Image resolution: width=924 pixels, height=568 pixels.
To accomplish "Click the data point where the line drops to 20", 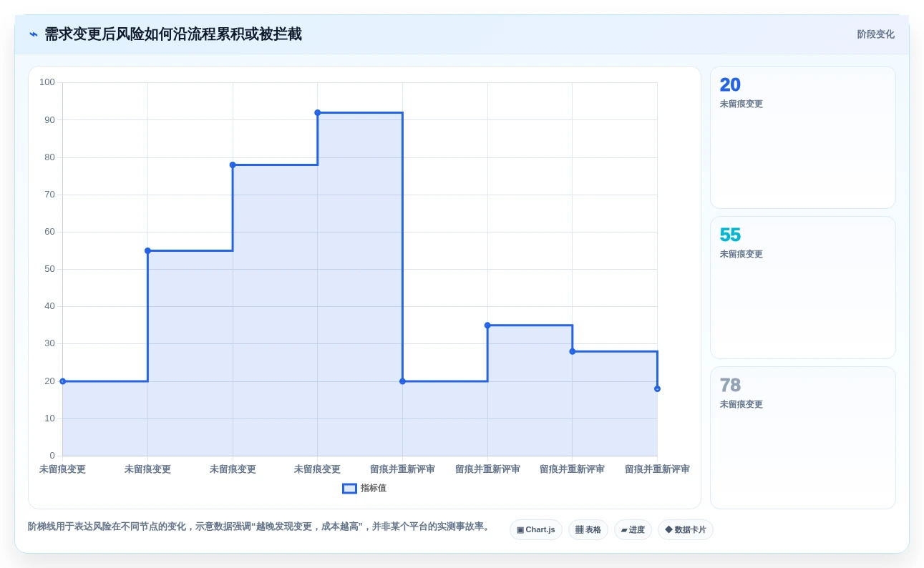I will [402, 381].
